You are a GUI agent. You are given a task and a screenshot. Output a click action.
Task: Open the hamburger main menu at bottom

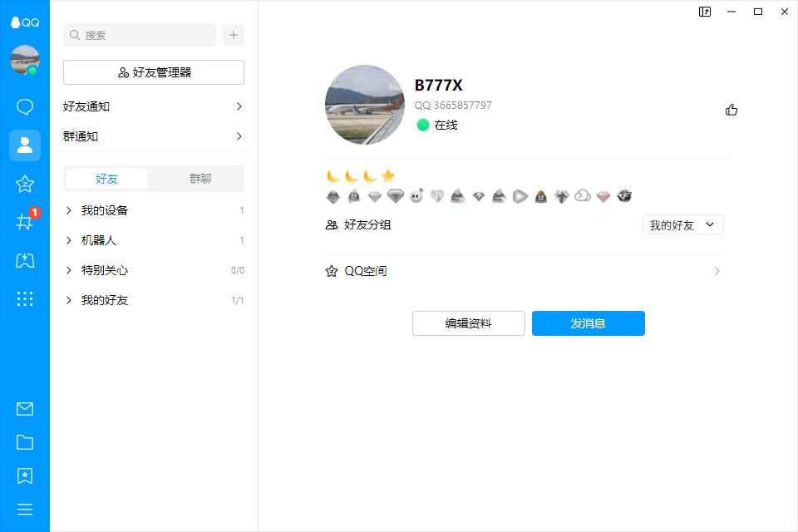tap(25, 509)
